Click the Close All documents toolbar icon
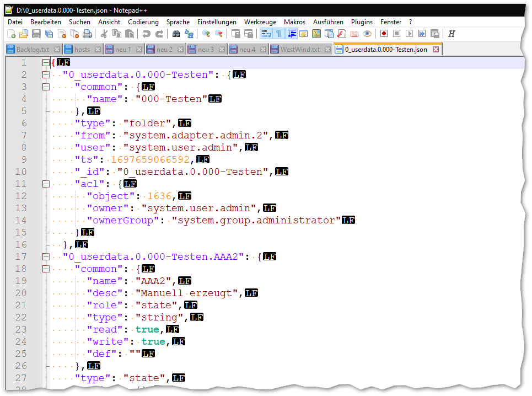This screenshot has width=532, height=396. (x=74, y=34)
